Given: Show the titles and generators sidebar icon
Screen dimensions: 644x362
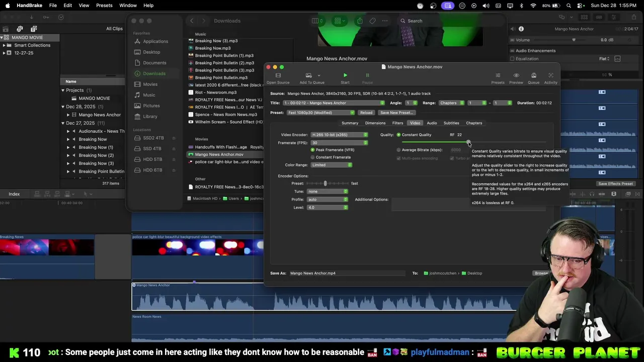Looking at the screenshot, I should pyautogui.click(x=34, y=29).
